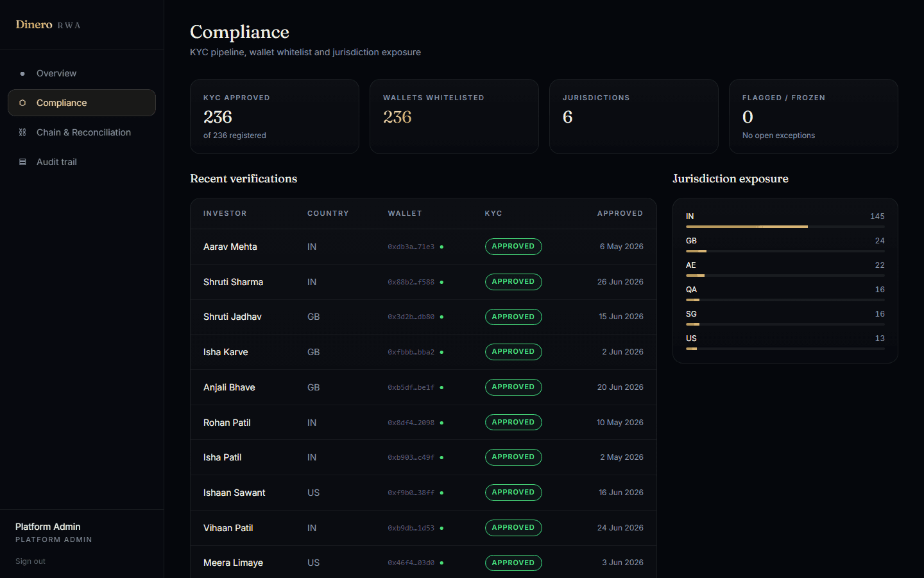Click the IN jurisdiction exposure bar

785,227
